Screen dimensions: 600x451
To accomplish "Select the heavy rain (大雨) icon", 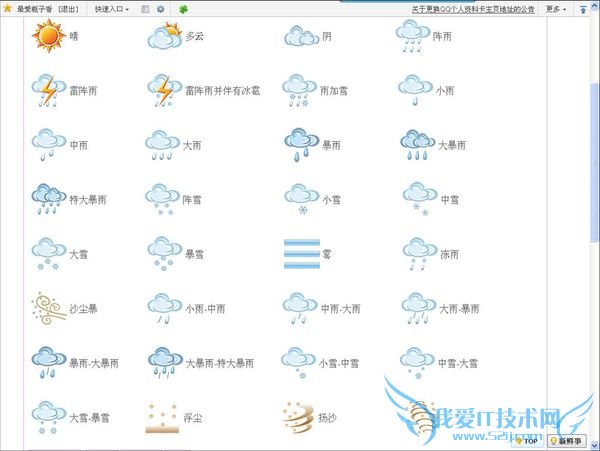I will [x=162, y=145].
